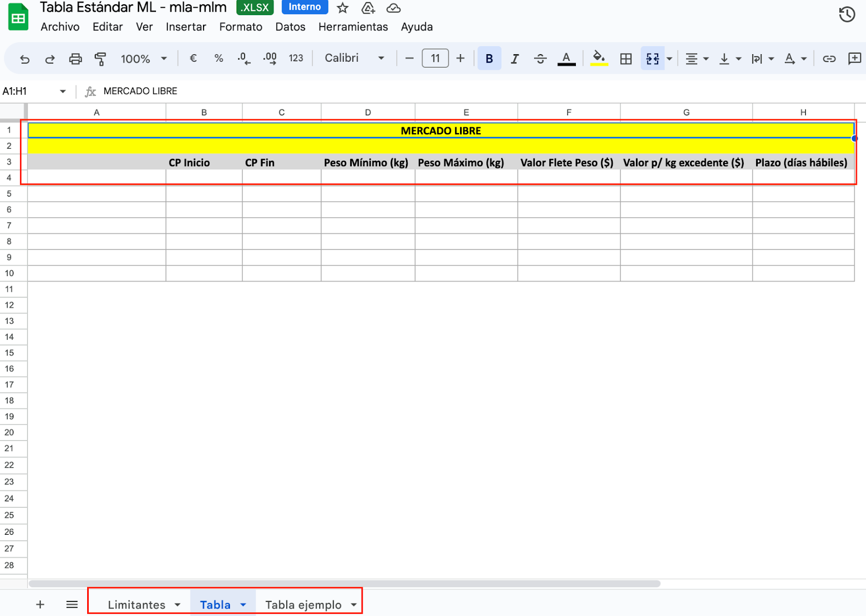Click the Interno label badge
The width and height of the screenshot is (866, 616).
pyautogui.click(x=305, y=7)
